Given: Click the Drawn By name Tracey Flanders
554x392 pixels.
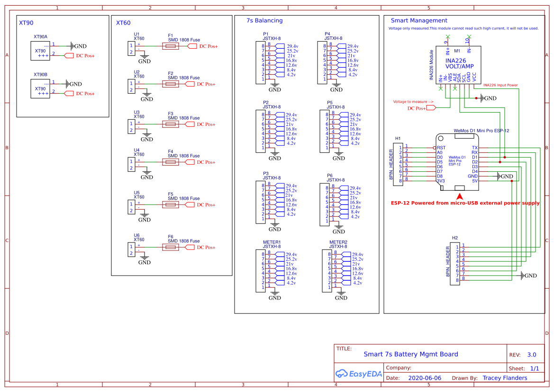Looking at the screenshot, I should (505, 378).
